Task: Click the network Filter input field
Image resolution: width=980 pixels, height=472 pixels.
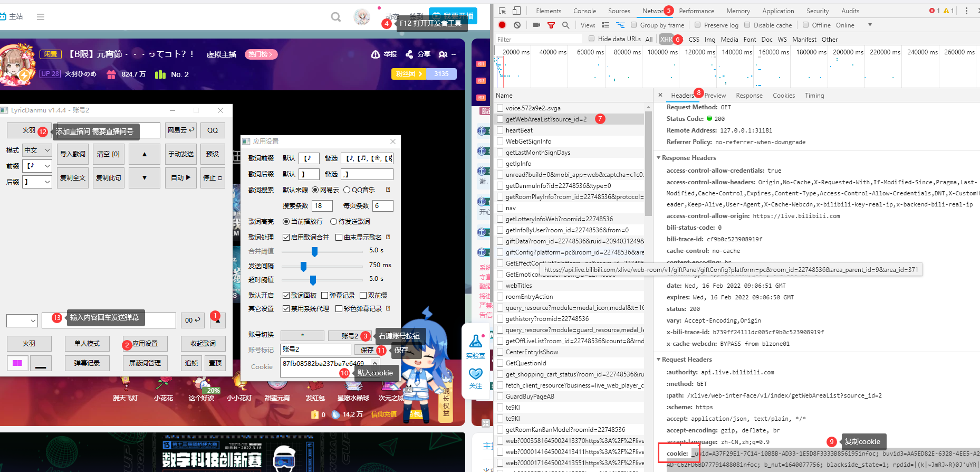Action: click(538, 40)
